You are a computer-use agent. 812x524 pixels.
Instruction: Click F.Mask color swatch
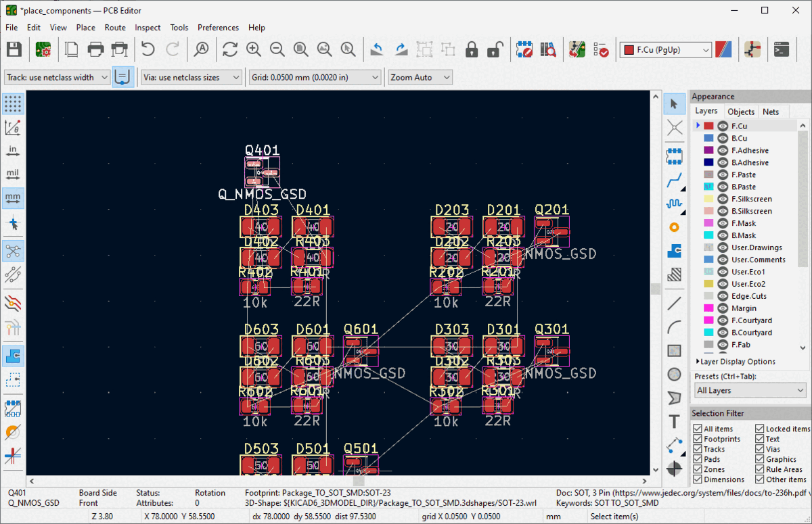(x=708, y=223)
